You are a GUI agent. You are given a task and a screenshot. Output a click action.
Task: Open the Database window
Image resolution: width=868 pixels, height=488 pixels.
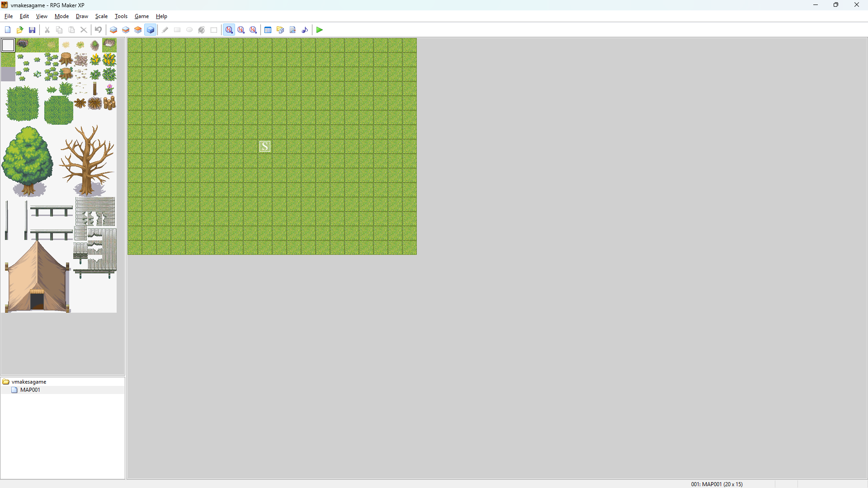(268, 30)
